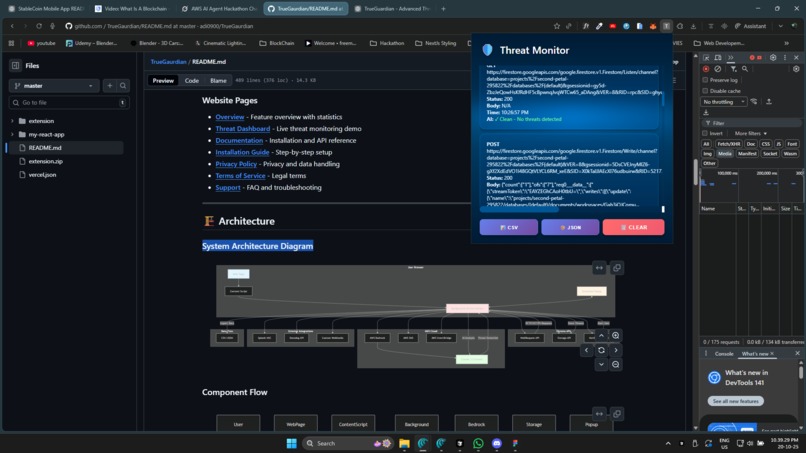
Task: Toggle the Wasm request filter
Action: coord(790,153)
